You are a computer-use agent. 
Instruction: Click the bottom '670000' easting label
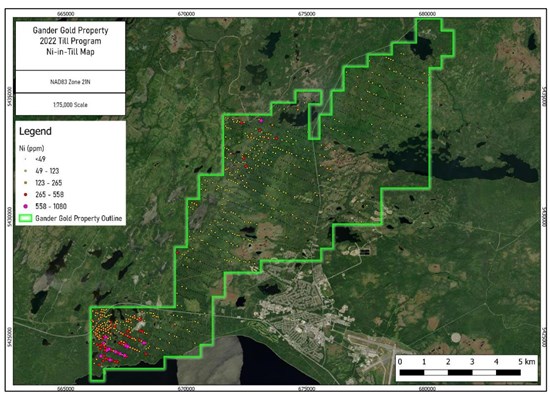pos(186,389)
